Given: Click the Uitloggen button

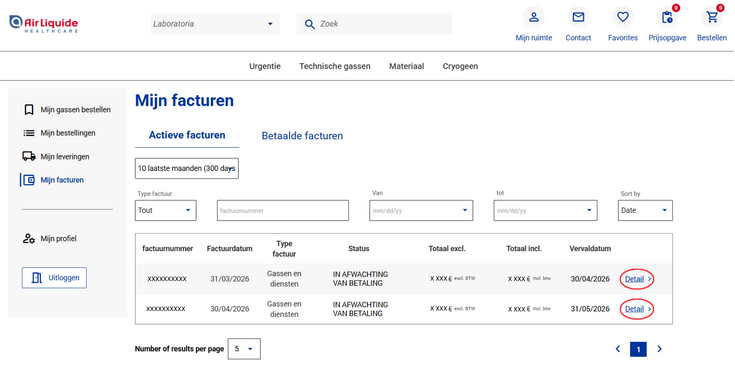Looking at the screenshot, I should pyautogui.click(x=54, y=278).
